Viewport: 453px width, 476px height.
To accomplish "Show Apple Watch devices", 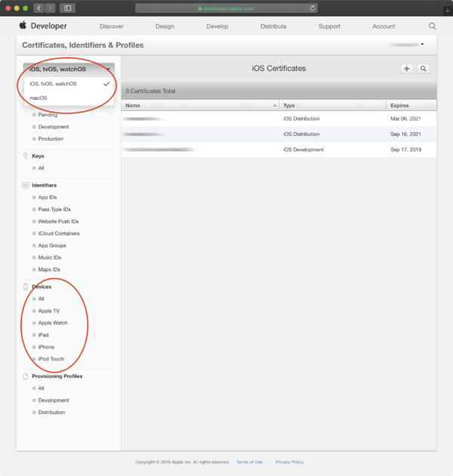I will pos(53,323).
